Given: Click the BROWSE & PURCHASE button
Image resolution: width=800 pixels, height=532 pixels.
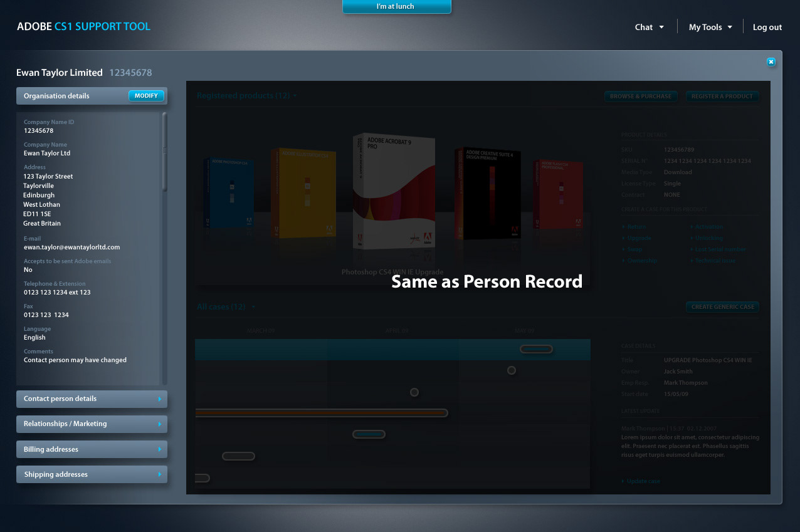Looking at the screenshot, I should [x=640, y=96].
